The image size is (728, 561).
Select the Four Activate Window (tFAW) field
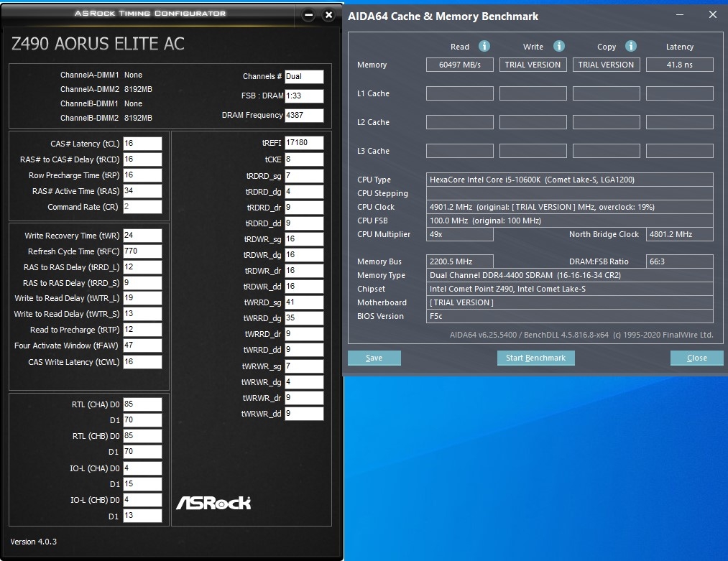(142, 346)
